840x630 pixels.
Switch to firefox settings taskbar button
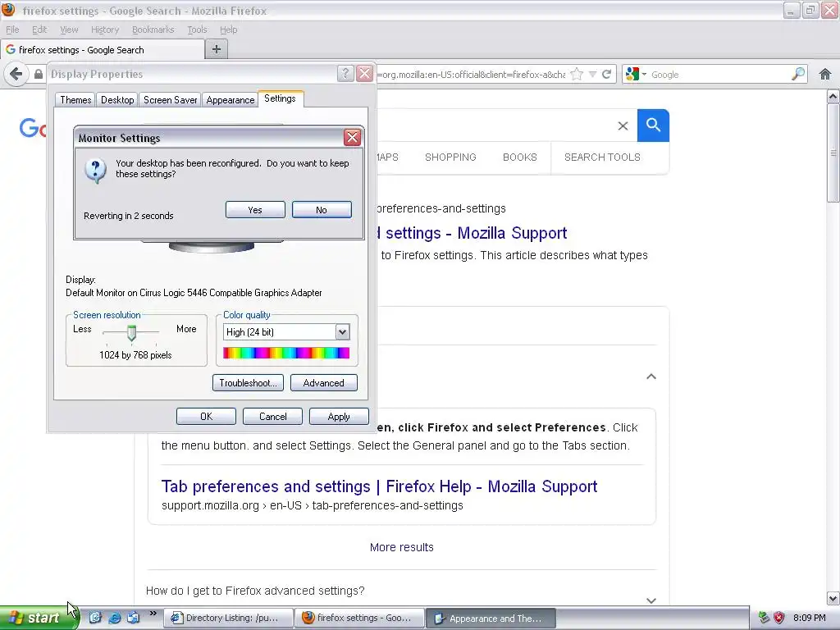[360, 618]
